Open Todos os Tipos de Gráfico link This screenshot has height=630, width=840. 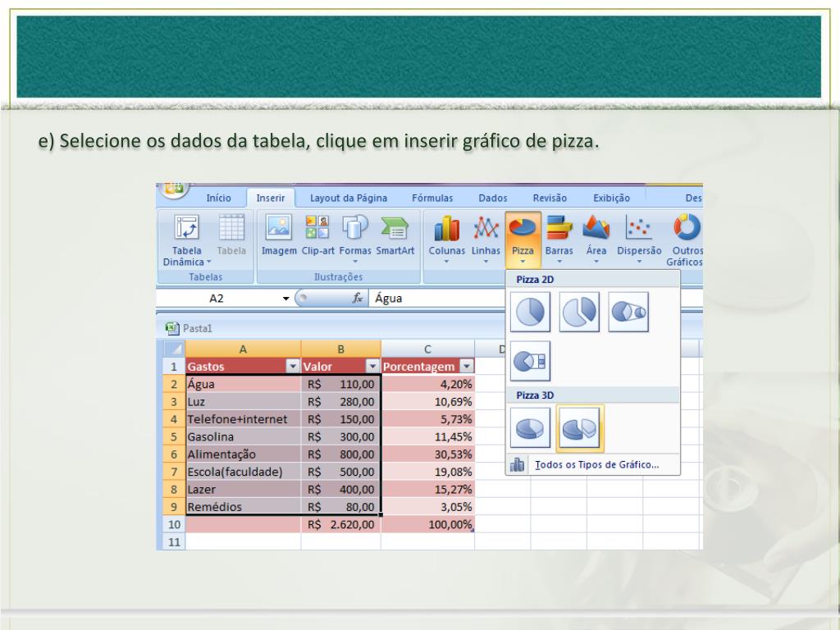point(597,465)
